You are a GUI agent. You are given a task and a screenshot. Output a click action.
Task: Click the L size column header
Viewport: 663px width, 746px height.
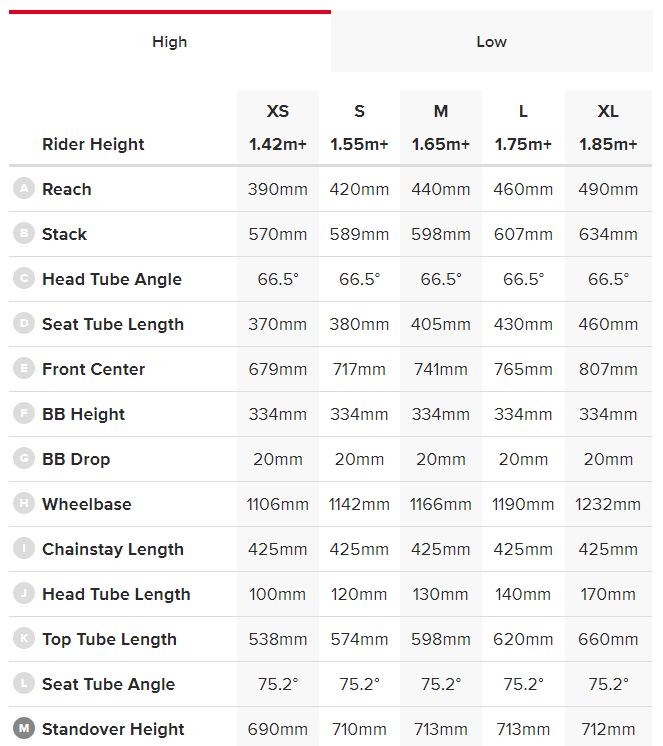pos(523,111)
